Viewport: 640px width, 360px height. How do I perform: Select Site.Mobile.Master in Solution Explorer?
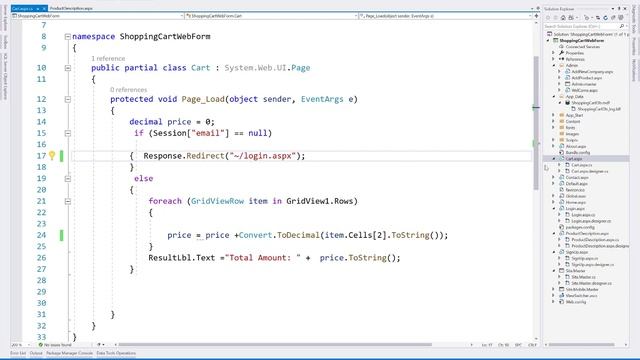582,289
